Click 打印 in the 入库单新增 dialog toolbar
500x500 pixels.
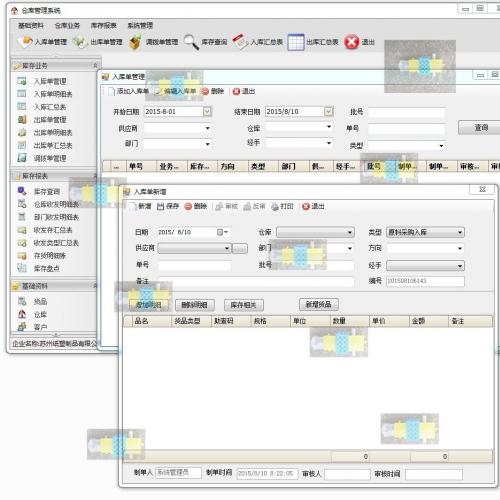(x=282, y=206)
